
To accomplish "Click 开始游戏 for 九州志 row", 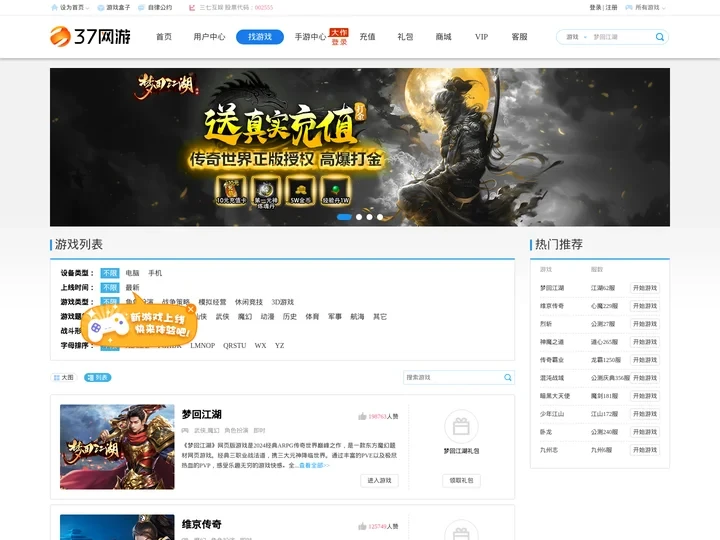I will coord(645,450).
